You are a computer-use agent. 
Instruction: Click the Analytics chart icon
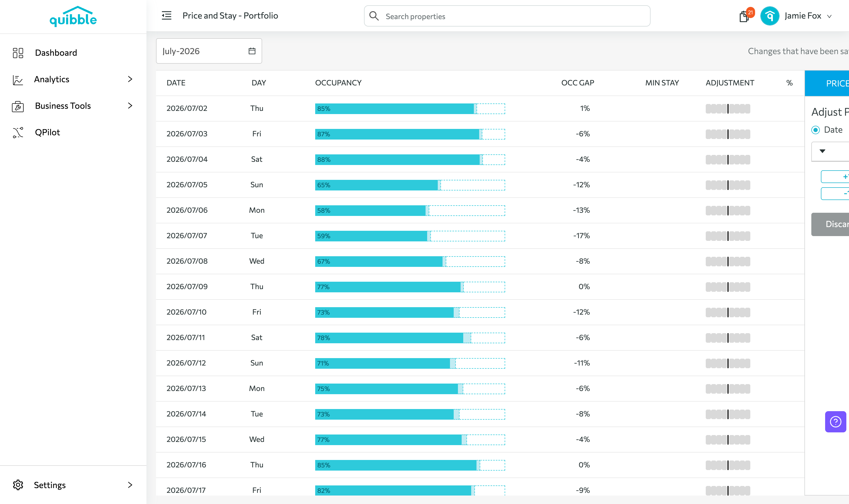tap(18, 80)
